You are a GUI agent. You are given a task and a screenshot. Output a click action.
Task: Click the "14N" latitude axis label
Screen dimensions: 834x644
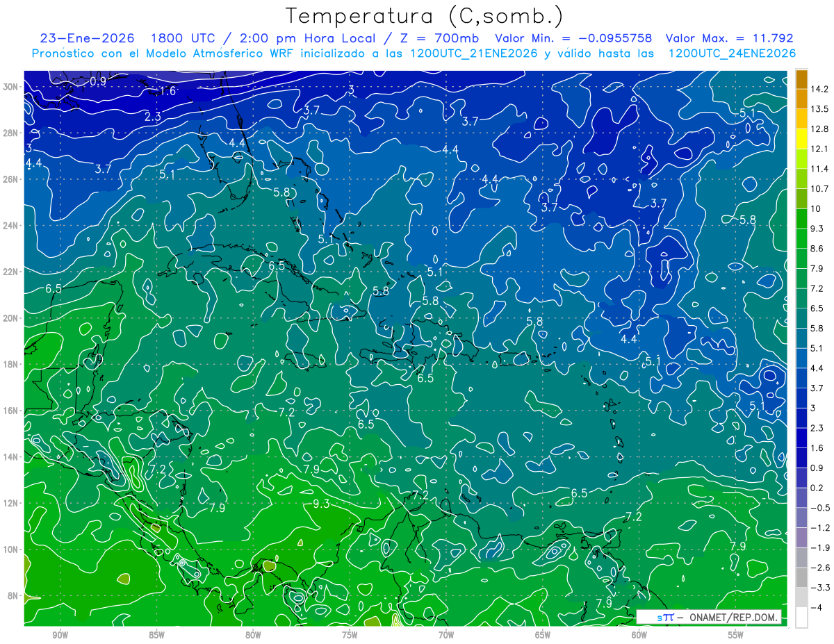pos(12,457)
